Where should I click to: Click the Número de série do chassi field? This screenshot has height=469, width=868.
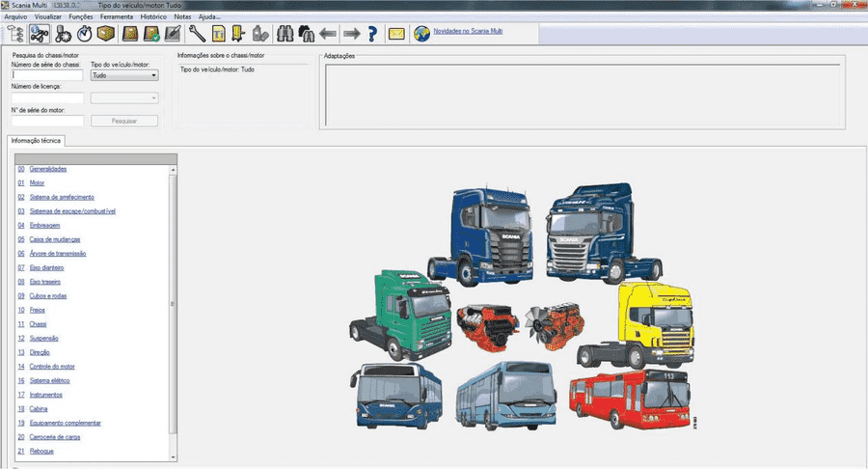pos(47,75)
